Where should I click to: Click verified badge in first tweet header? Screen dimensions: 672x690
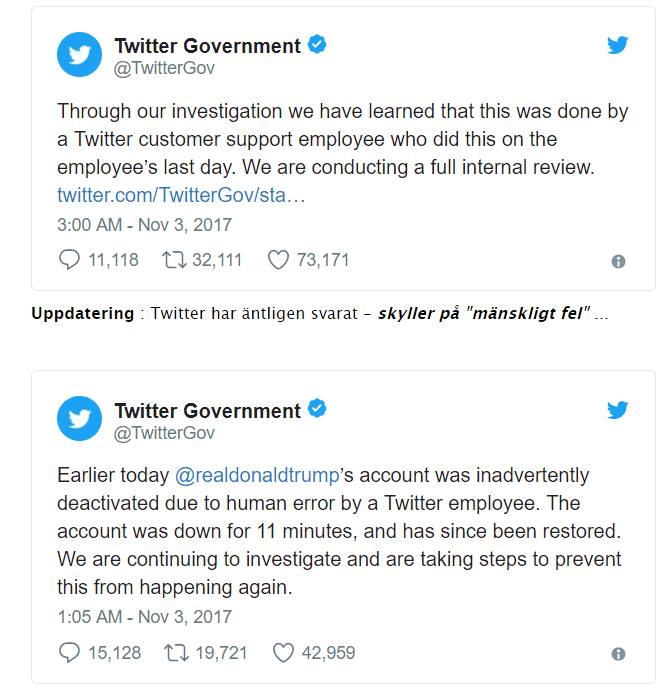(318, 45)
